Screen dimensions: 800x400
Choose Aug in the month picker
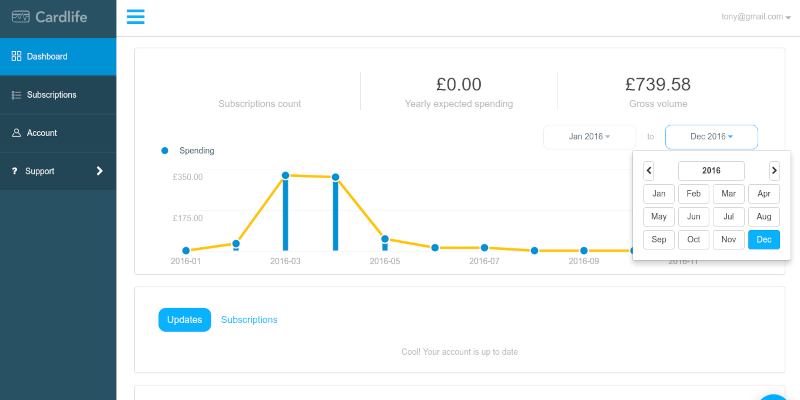pos(763,216)
